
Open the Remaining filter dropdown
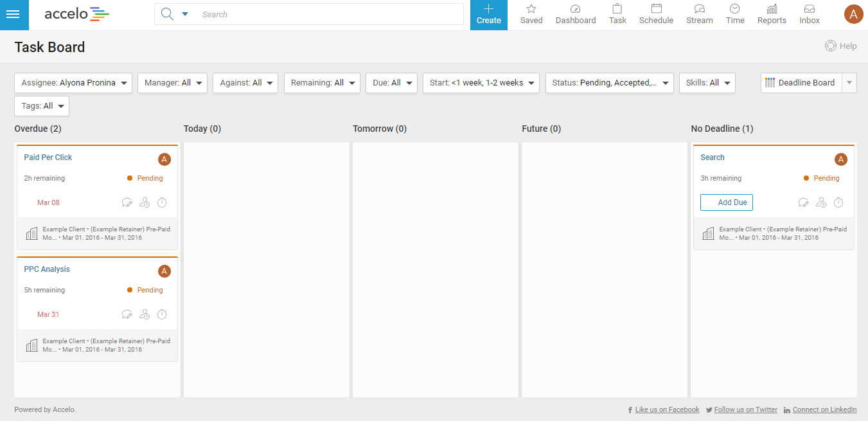point(322,83)
